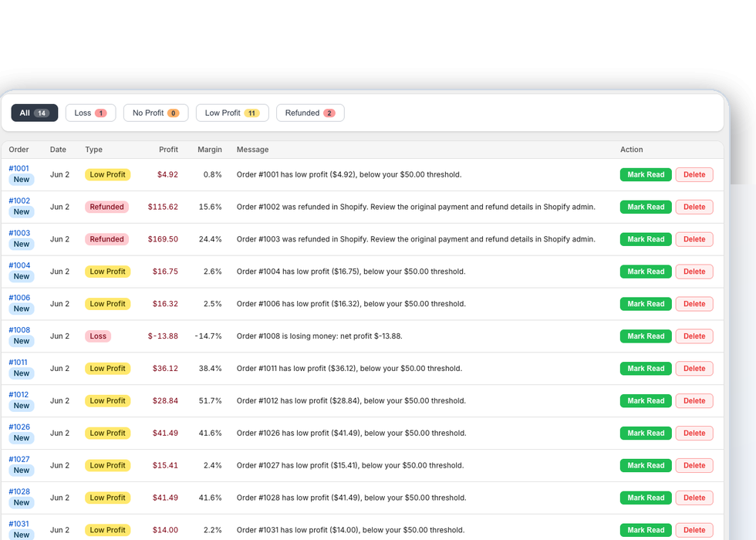The height and width of the screenshot is (540, 756).
Task: Click the Message column header
Action: coord(253,150)
